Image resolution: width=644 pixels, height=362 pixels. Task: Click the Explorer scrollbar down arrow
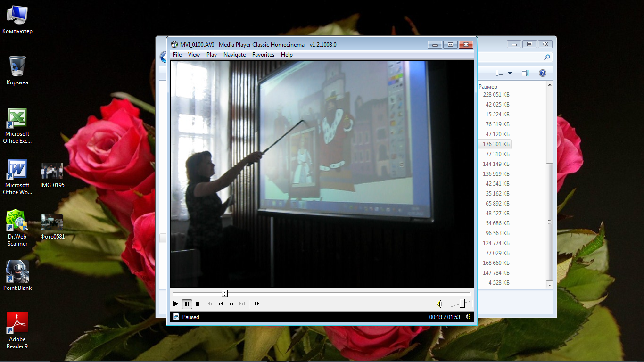(x=549, y=285)
